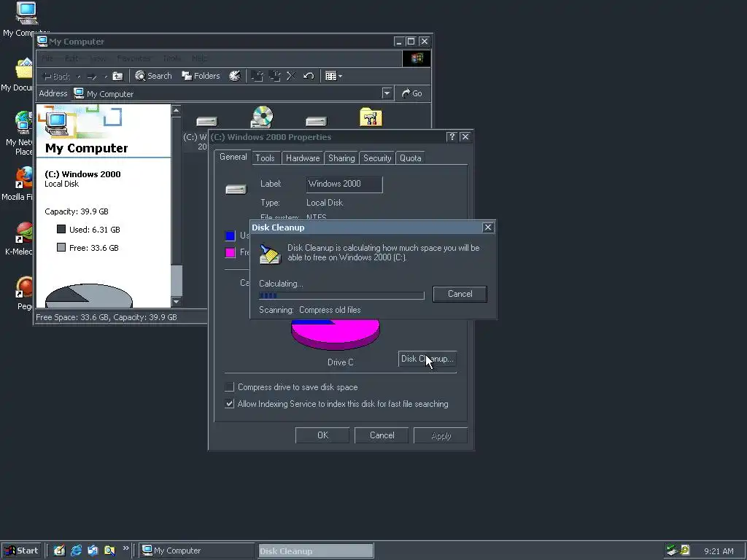Select the C: drive icon in My Computer
Screen dimensions: 747x560
pos(206,122)
